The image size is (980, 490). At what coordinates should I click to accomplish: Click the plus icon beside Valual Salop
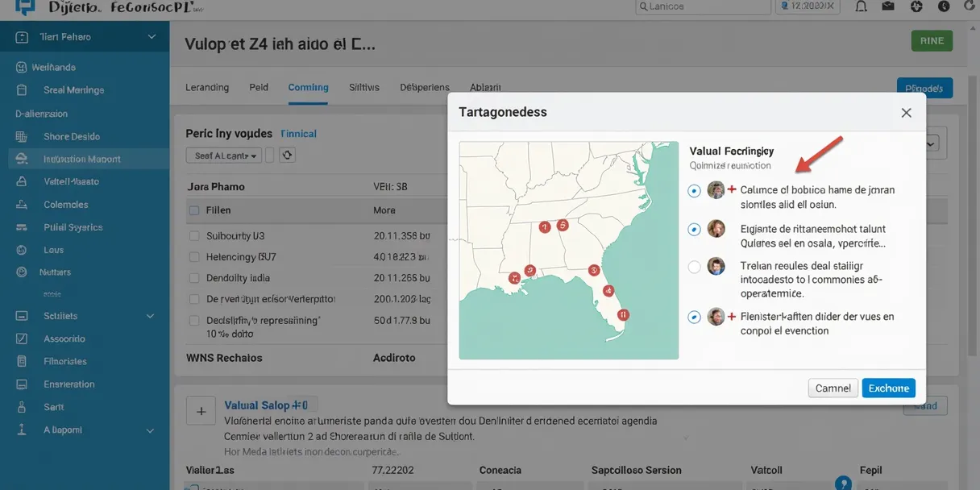point(201,411)
